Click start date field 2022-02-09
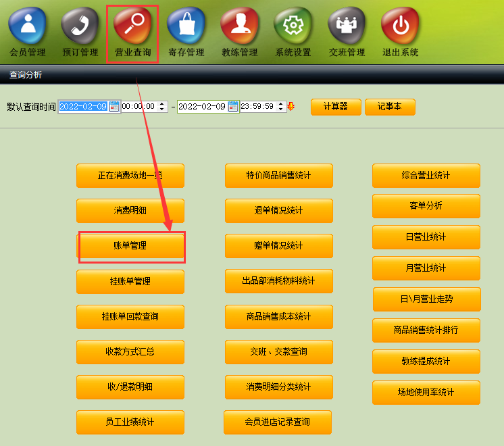 [83, 107]
